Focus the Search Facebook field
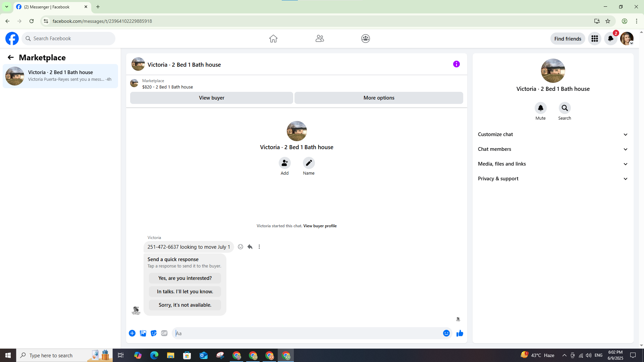This screenshot has height=362, width=644. (x=68, y=39)
